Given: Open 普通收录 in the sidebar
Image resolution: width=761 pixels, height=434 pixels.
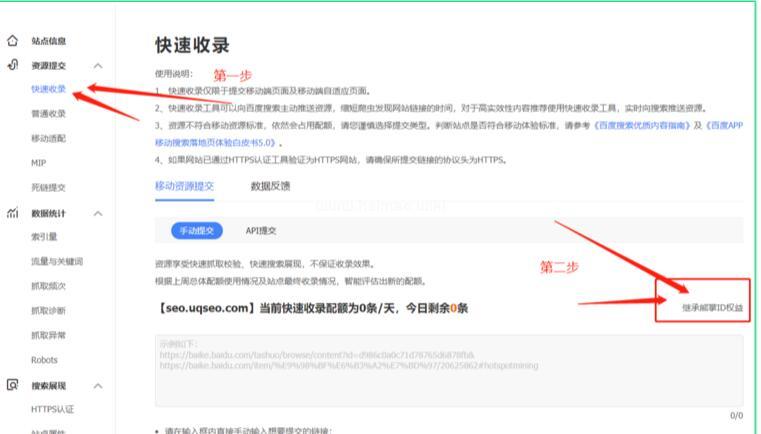Looking at the screenshot, I should tap(49, 114).
